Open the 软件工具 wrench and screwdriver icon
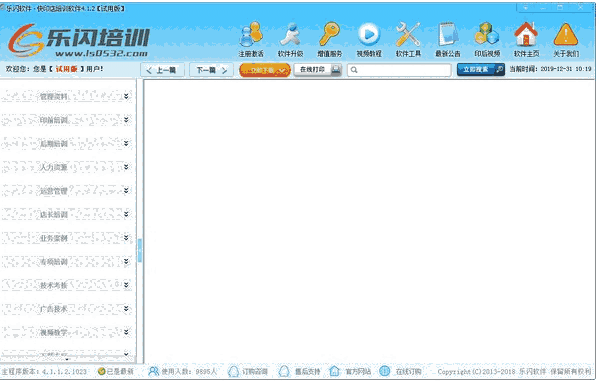Viewport: 599px width, 381px height. [408, 34]
